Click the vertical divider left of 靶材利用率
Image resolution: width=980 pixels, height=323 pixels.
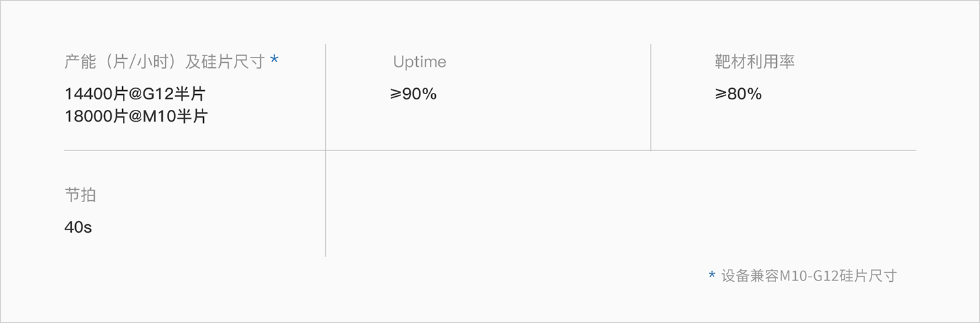point(651,97)
